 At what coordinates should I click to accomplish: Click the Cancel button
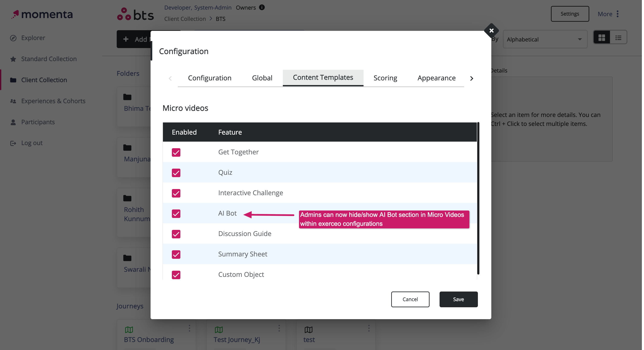point(410,299)
